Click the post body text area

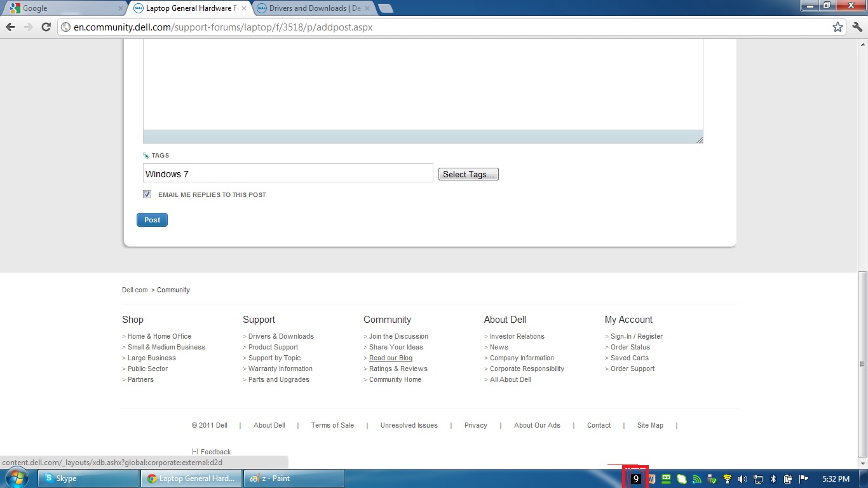click(423, 85)
